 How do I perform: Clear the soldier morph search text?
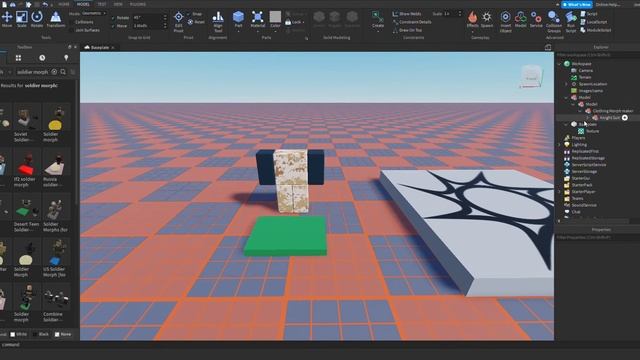pyautogui.click(x=54, y=72)
